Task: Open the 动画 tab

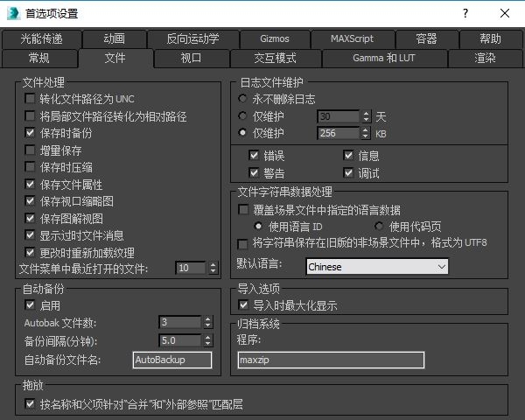Action: click(114, 39)
